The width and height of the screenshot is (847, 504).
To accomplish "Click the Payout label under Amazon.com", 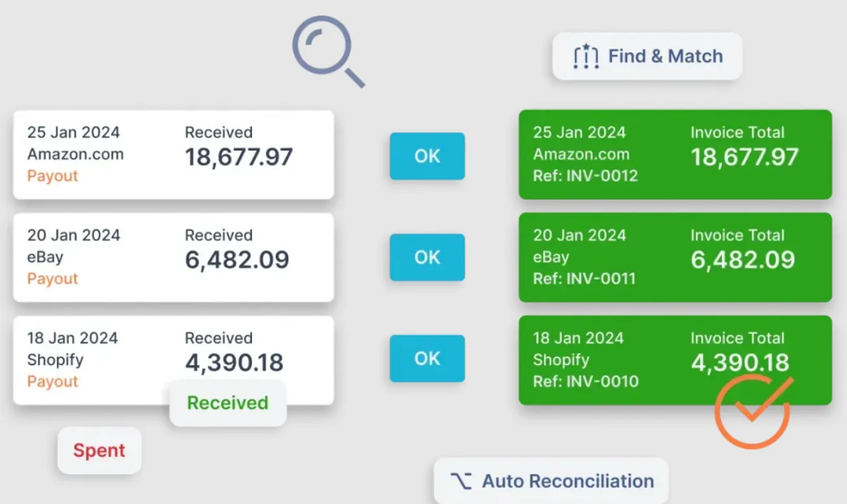I will click(53, 176).
